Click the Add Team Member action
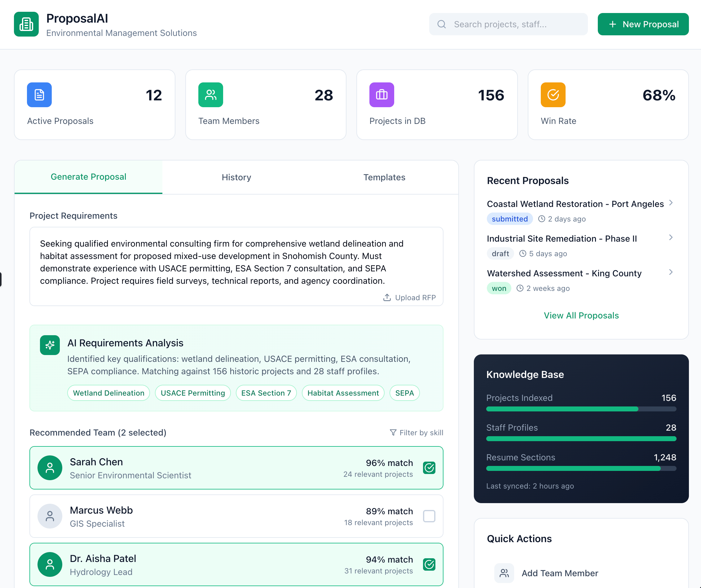Screen dimensions: 701x588 581,573
